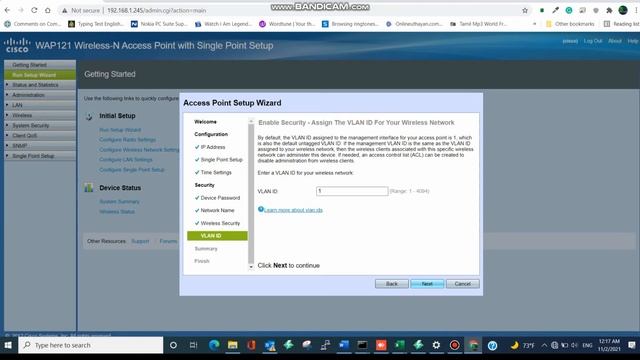Expand the System Security sidebar menu

coord(40,126)
